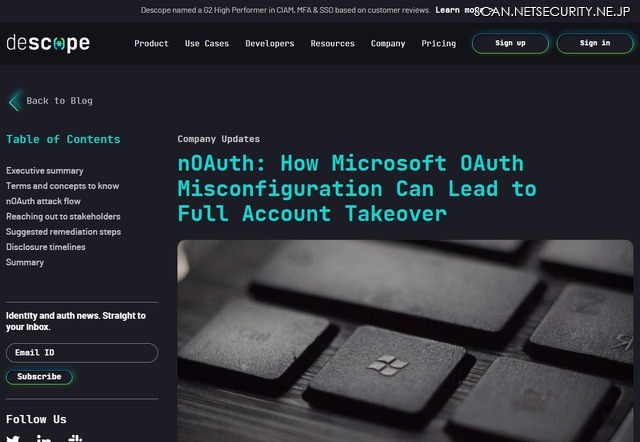The height and width of the screenshot is (442, 640).
Task: Jump to nOAuth attack flow section
Action: pos(43,201)
